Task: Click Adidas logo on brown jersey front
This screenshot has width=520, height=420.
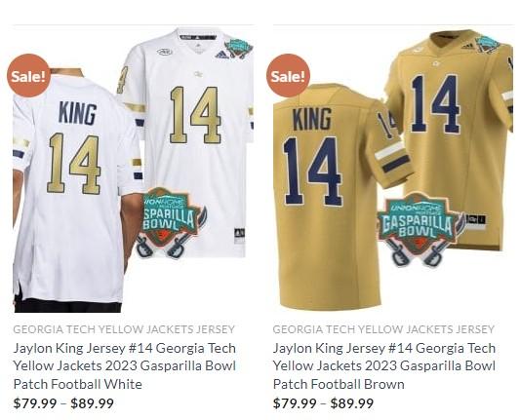Action: point(467,47)
